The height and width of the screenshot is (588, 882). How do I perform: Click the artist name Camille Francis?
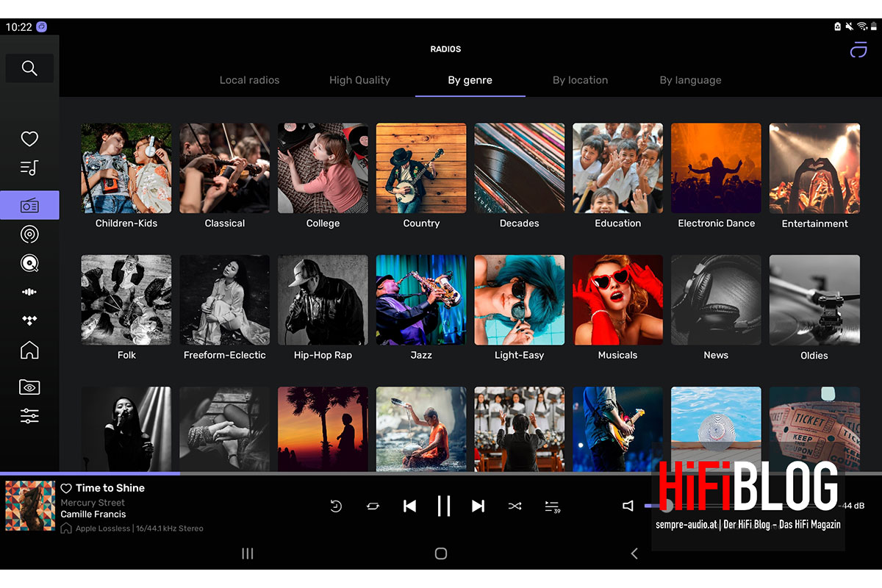[93, 514]
